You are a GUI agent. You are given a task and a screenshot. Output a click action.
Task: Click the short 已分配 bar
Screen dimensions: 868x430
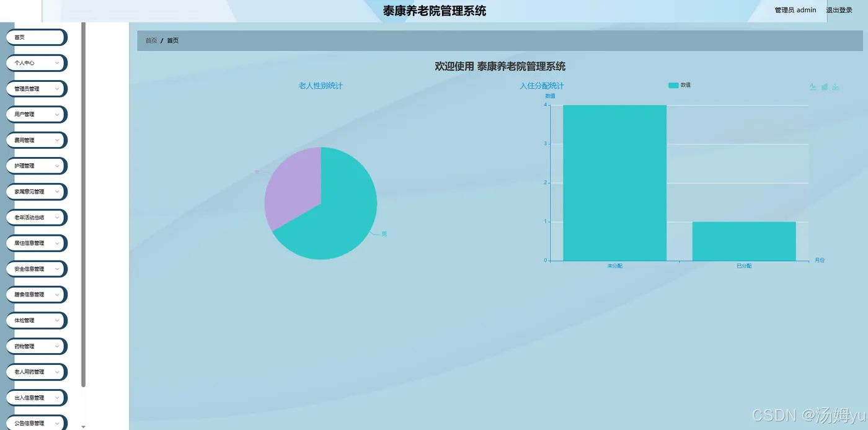tap(744, 241)
